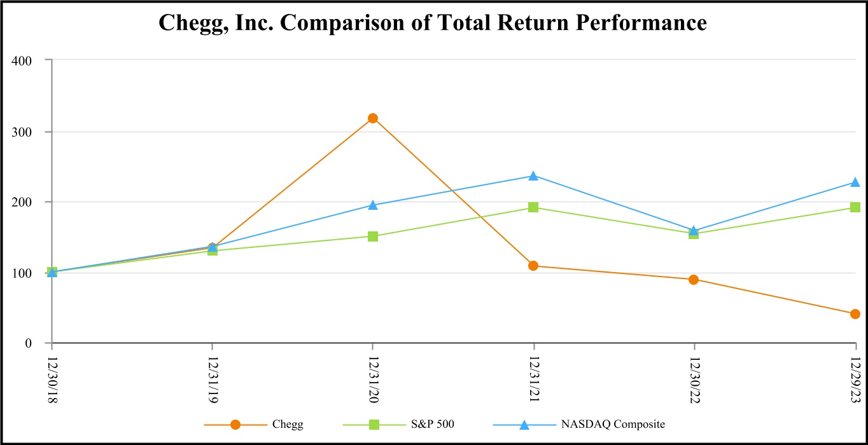Click the blue NASDAQ legend triangle swatch
The height and width of the screenshot is (445, 868).
point(523,425)
